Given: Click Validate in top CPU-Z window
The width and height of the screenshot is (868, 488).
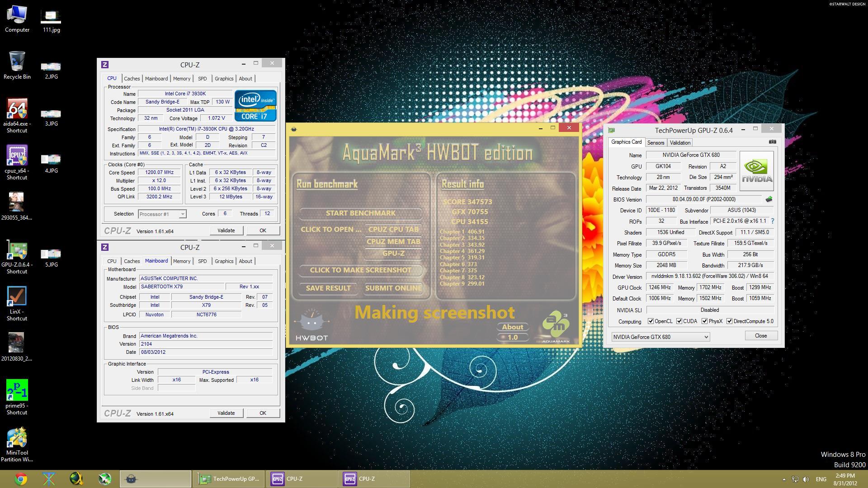Looking at the screenshot, I should tap(226, 230).
